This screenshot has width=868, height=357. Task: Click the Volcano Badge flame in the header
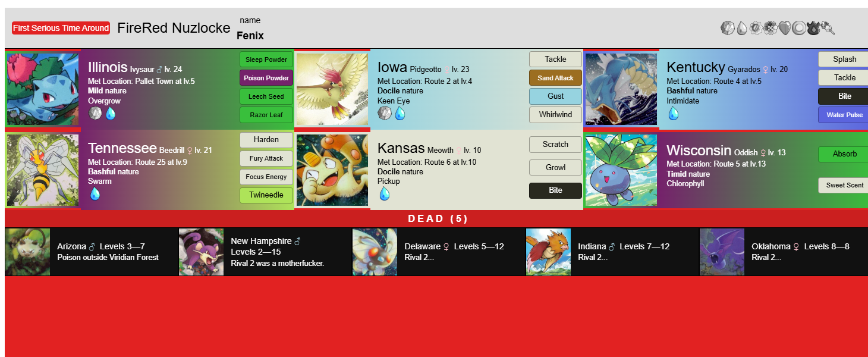click(x=813, y=28)
